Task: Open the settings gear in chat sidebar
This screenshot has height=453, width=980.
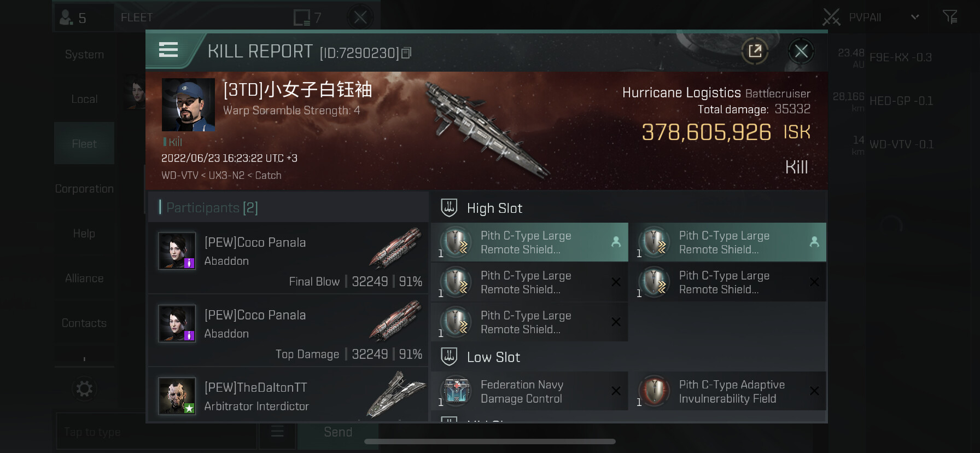Action: pyautogui.click(x=84, y=389)
